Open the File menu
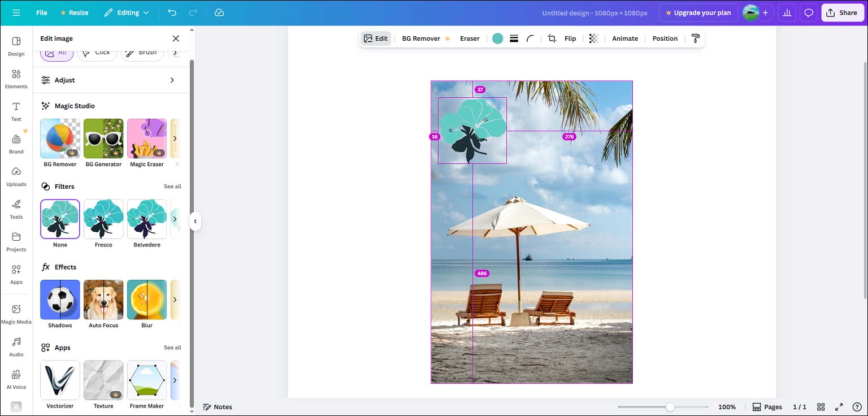 (41, 12)
